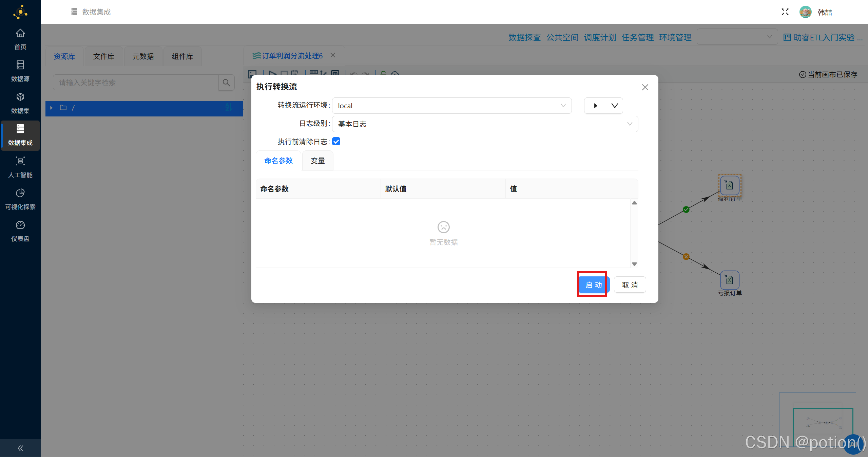The width and height of the screenshot is (868, 457).
Task: Click the 取消 cancel button
Action: (630, 285)
